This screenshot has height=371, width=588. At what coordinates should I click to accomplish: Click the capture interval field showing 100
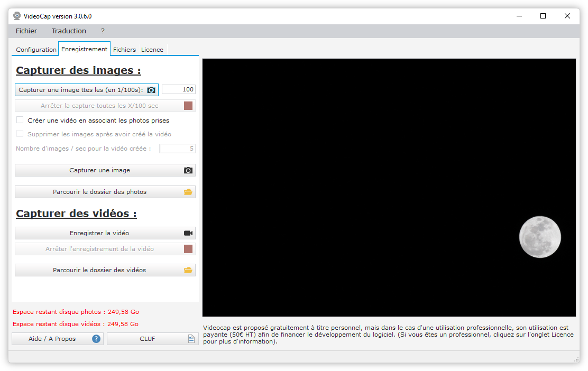179,89
